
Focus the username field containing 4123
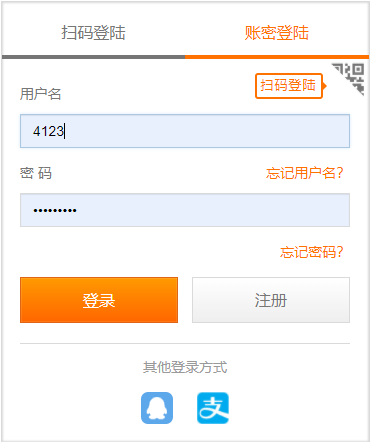coord(185,131)
